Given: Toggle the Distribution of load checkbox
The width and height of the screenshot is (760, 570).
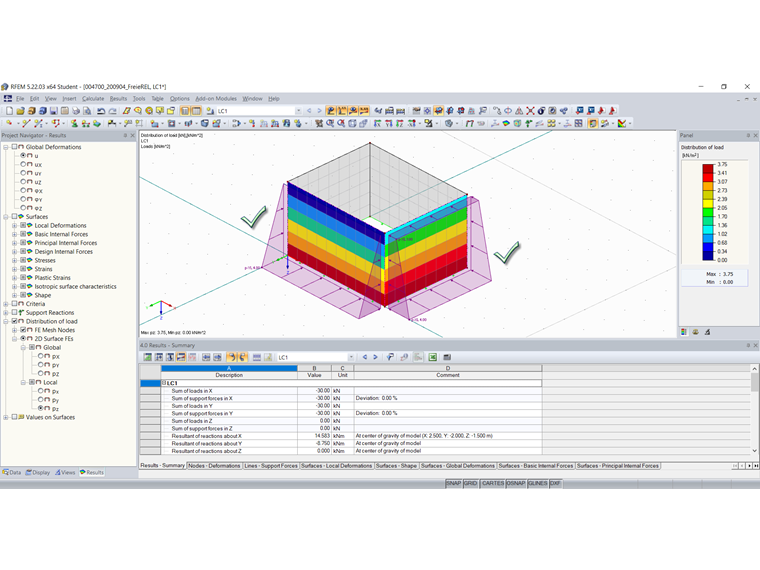Looking at the screenshot, I should pyautogui.click(x=14, y=321).
